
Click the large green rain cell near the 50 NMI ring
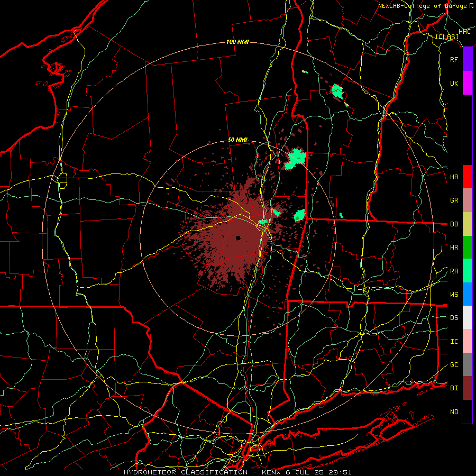coord(296,159)
